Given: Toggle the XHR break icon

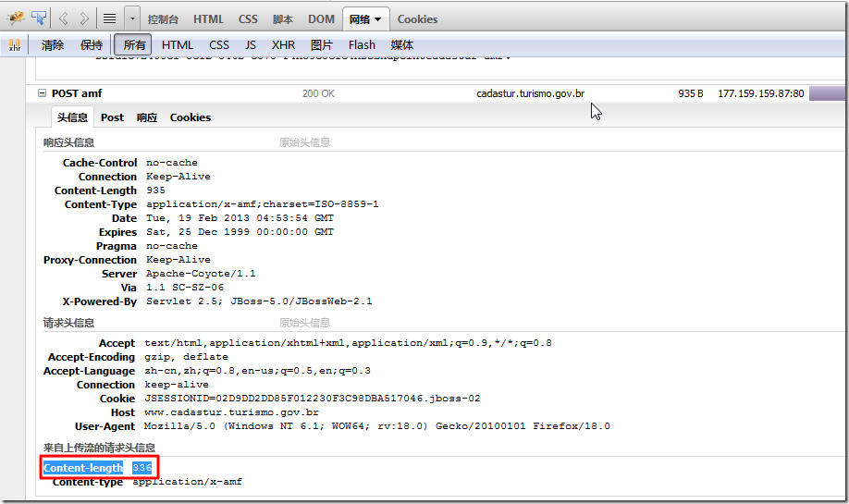Looking at the screenshot, I should pyautogui.click(x=15, y=44).
